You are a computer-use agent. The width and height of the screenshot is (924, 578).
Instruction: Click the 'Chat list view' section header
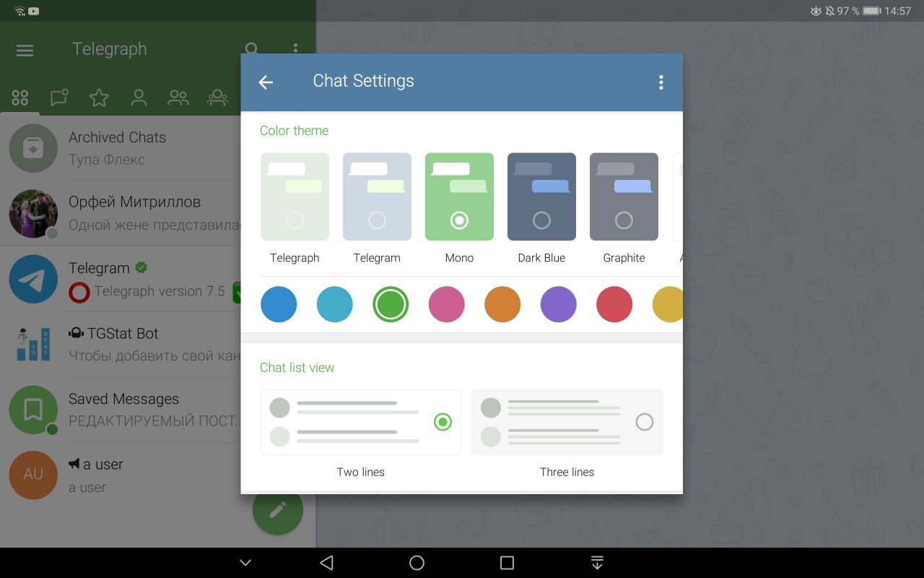click(297, 368)
